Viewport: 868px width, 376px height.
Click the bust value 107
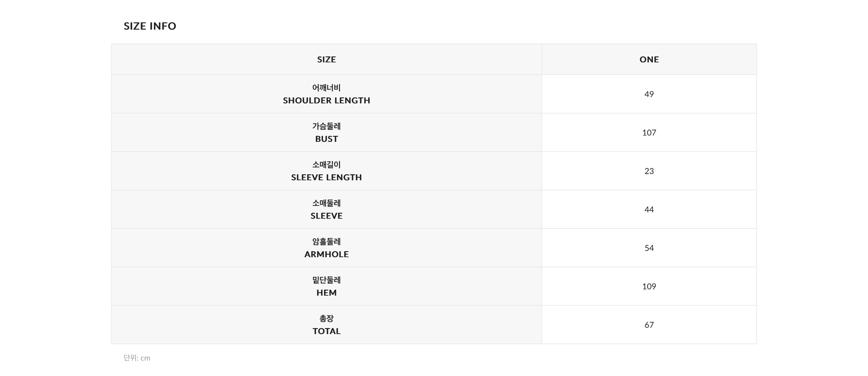649,132
